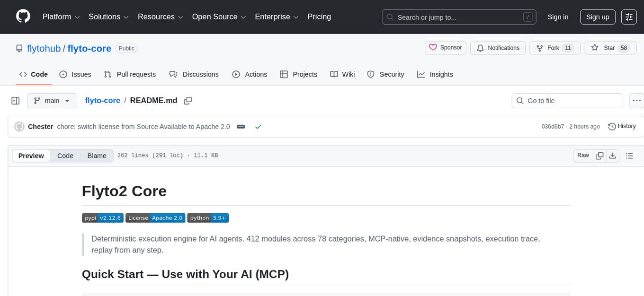Open the main branch dropdown
This screenshot has width=644, height=296.
[x=52, y=101]
